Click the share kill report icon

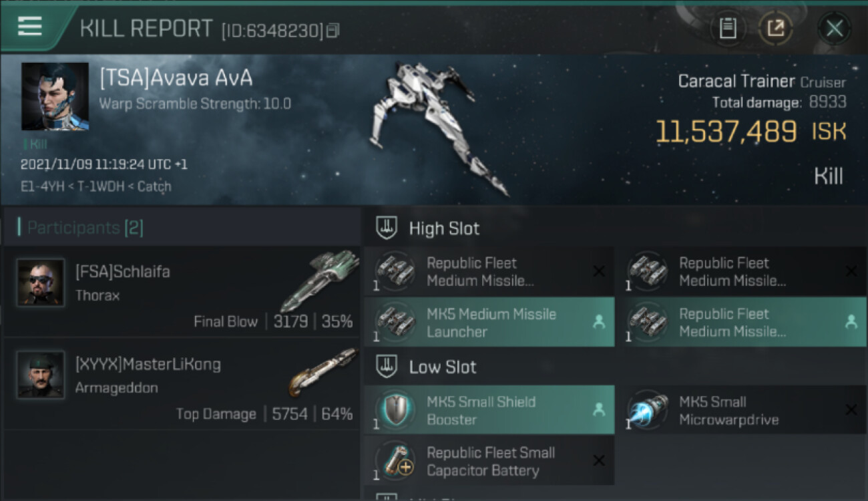pyautogui.click(x=775, y=28)
